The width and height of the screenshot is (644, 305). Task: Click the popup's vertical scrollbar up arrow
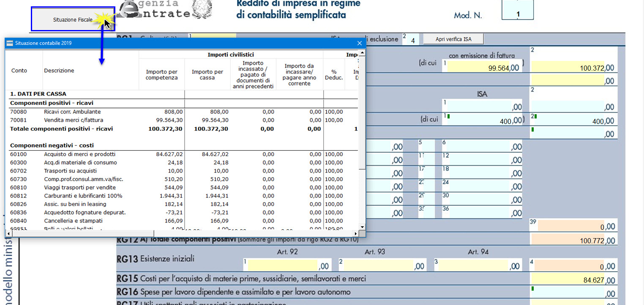pyautogui.click(x=362, y=52)
